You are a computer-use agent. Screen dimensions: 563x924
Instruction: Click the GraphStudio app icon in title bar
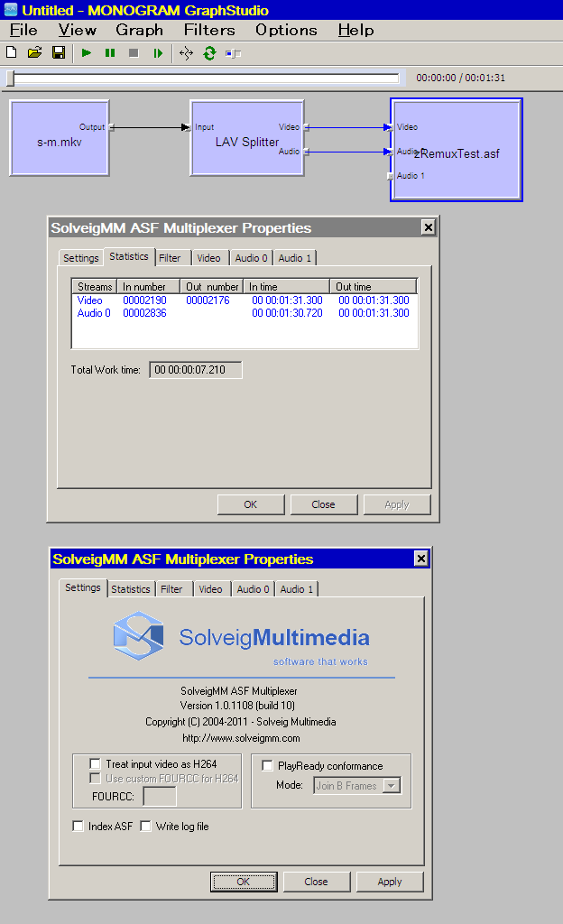pos(11,10)
